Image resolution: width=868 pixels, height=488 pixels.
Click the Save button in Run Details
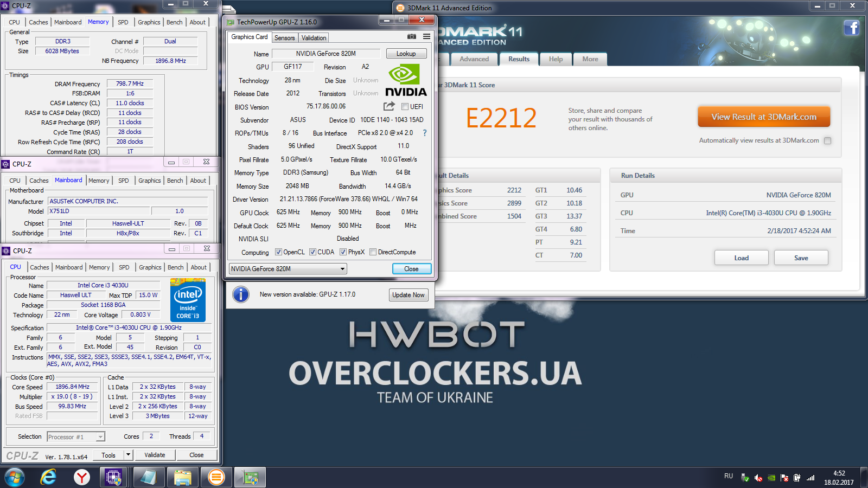tap(801, 258)
